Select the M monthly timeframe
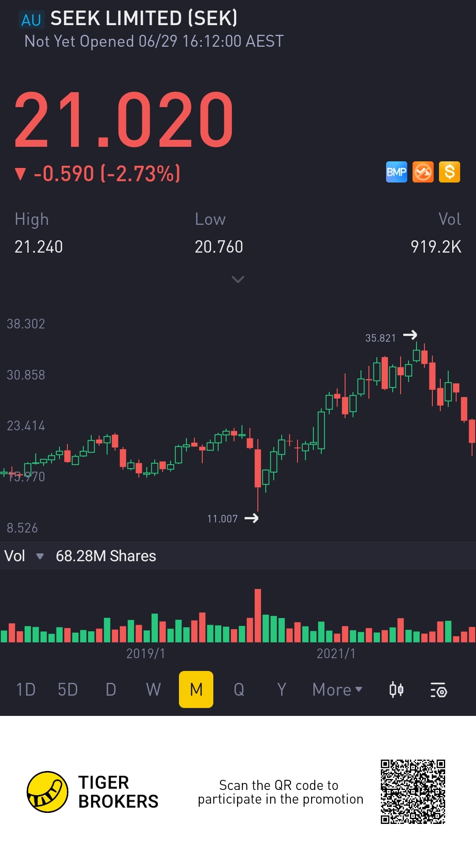The width and height of the screenshot is (476, 868). tap(196, 689)
